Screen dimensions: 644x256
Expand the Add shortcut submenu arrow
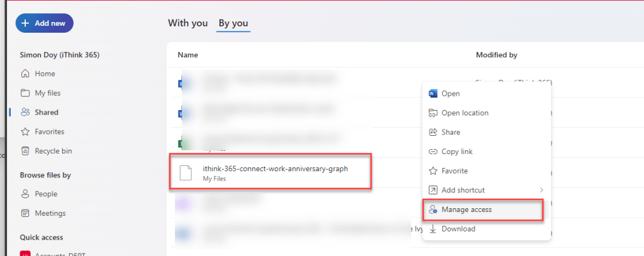(x=541, y=190)
